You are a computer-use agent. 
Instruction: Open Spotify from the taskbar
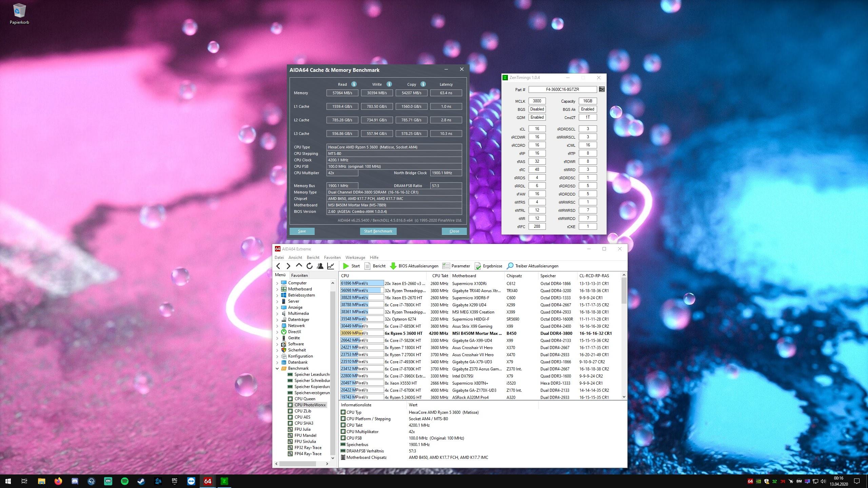point(124,481)
